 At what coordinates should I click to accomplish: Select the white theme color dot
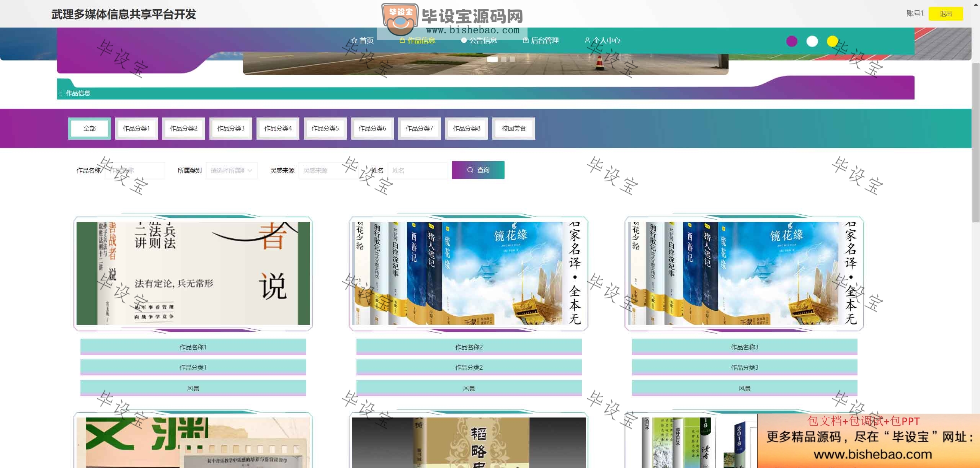(x=812, y=41)
